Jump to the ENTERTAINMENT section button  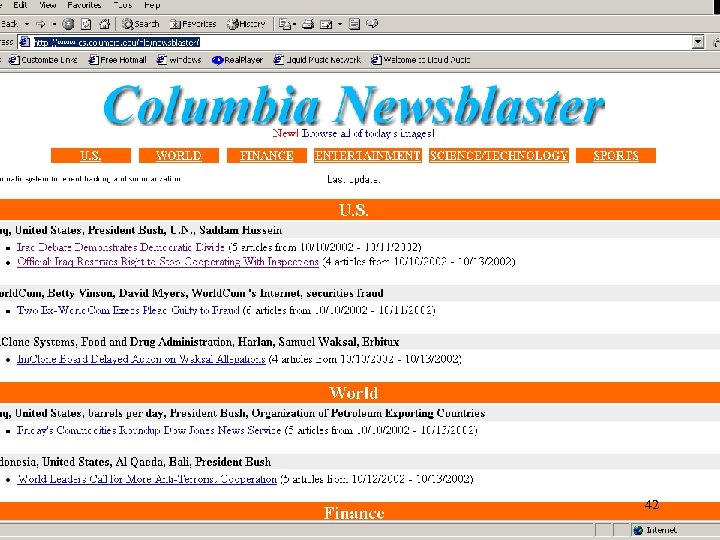click(368, 156)
